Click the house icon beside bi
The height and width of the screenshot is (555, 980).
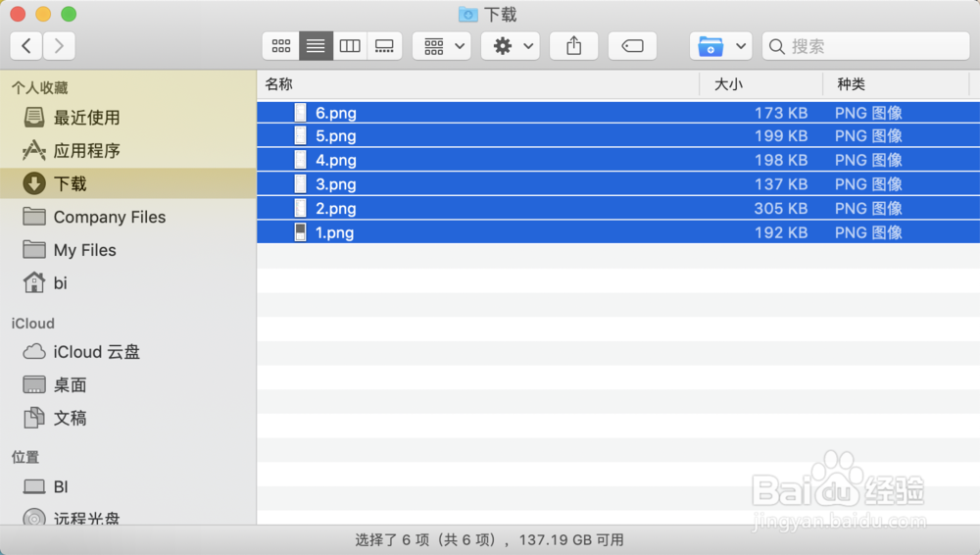(x=33, y=282)
